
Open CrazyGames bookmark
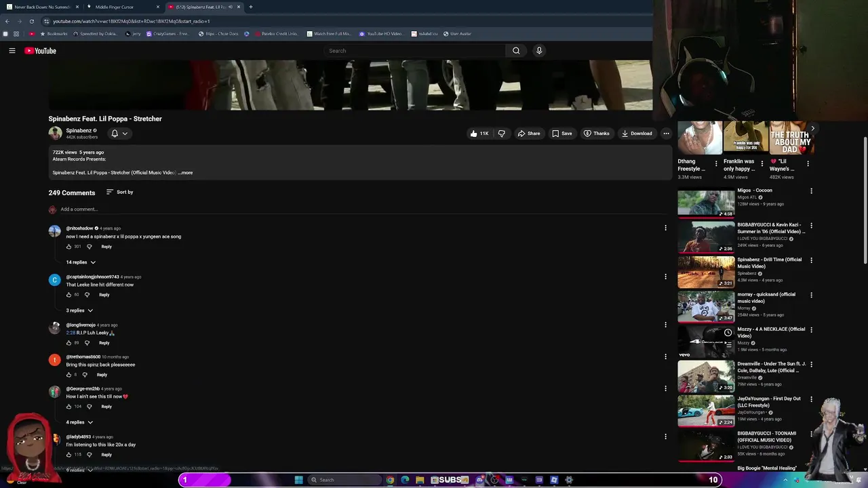coord(168,34)
